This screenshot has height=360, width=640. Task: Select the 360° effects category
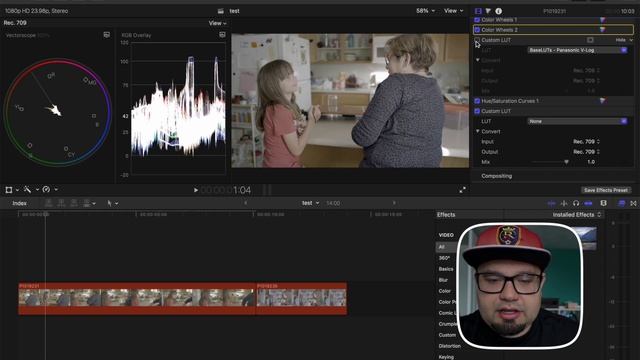444,258
